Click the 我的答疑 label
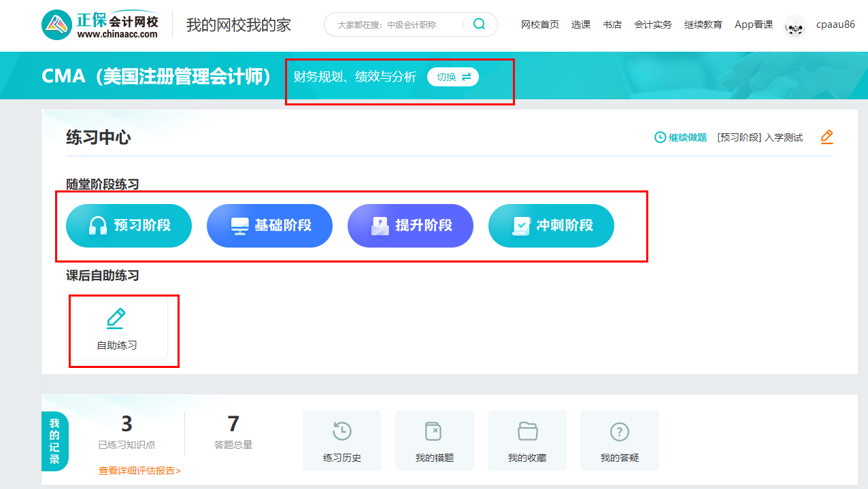Image resolution: width=868 pixels, height=489 pixels. pos(620,458)
